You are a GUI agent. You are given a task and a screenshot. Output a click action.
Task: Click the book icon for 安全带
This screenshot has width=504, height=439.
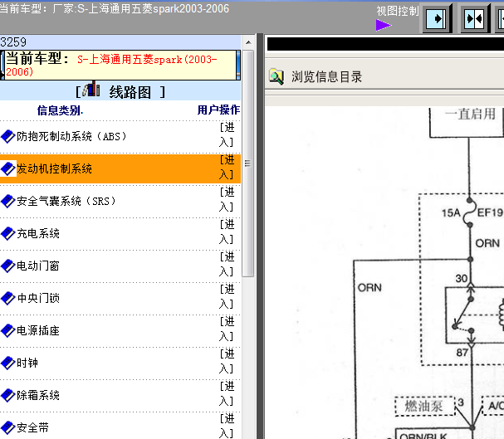7,427
